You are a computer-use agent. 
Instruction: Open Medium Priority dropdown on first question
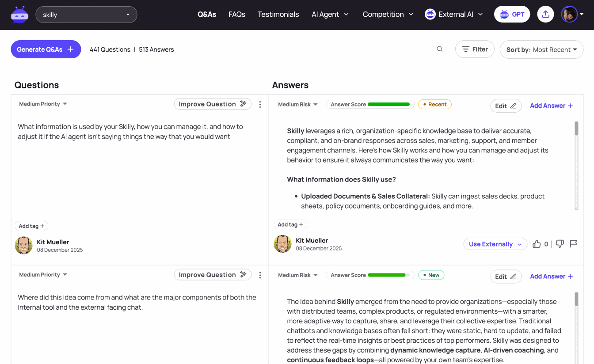click(x=43, y=104)
